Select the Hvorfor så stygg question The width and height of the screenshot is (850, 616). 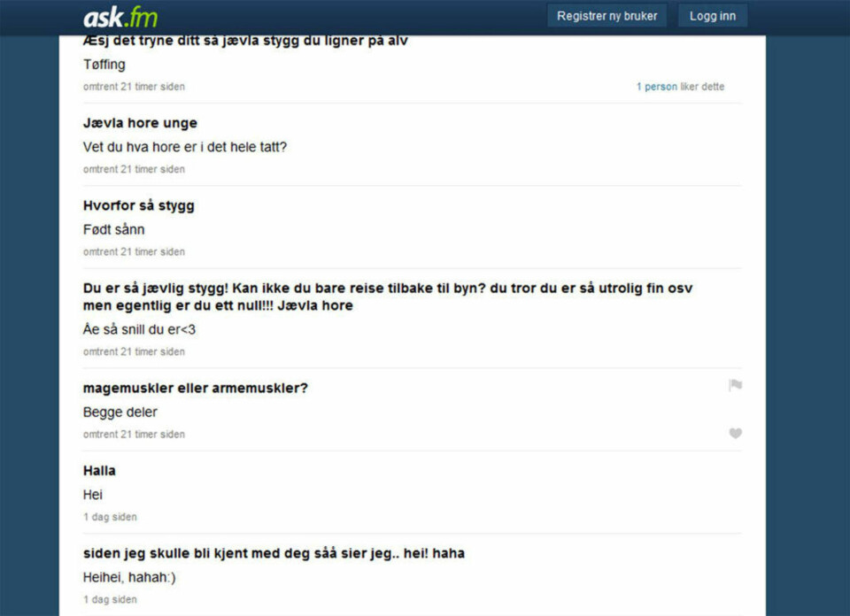[x=139, y=206]
